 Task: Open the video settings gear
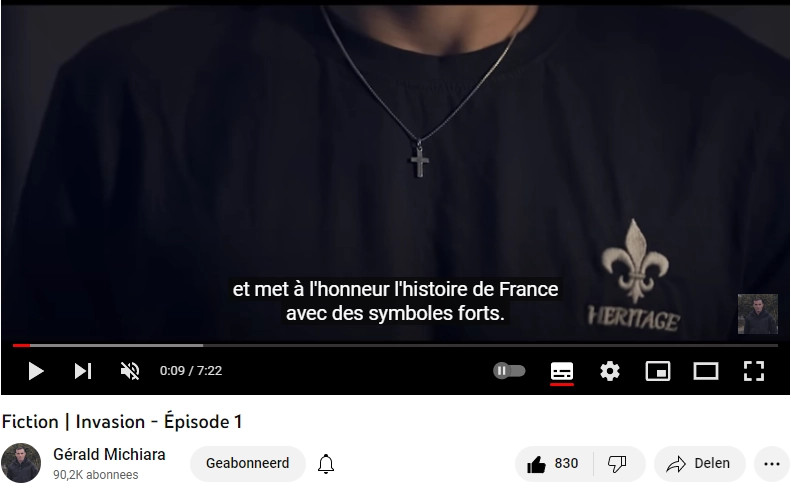click(609, 371)
